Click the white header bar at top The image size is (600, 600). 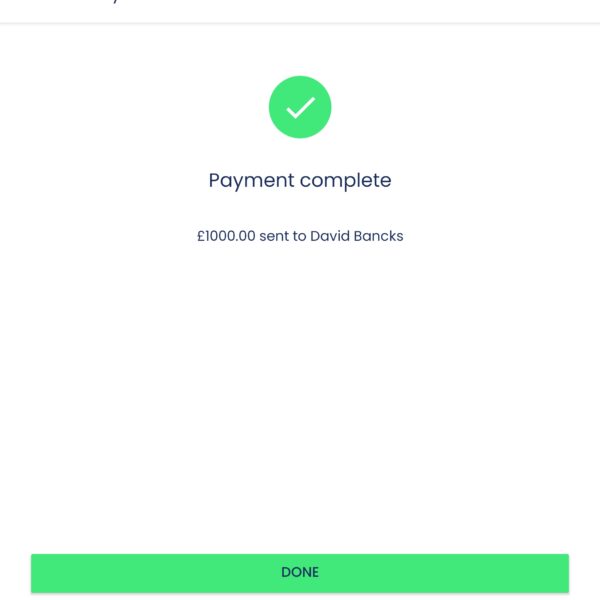pos(300,10)
